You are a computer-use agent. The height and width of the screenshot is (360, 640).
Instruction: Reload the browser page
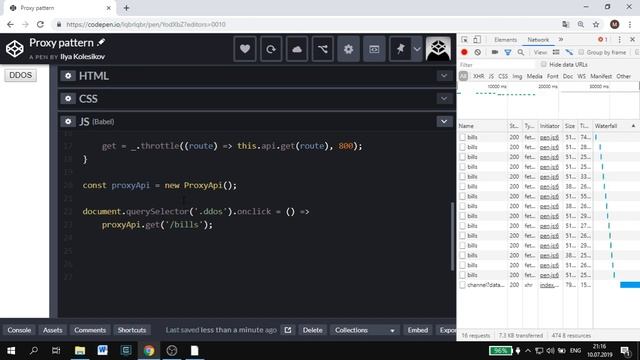click(x=40, y=24)
